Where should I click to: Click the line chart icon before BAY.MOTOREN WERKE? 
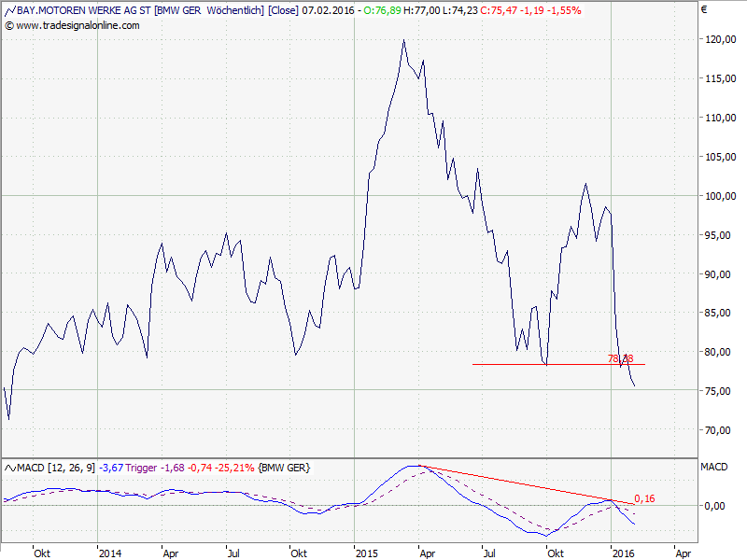tap(8, 9)
